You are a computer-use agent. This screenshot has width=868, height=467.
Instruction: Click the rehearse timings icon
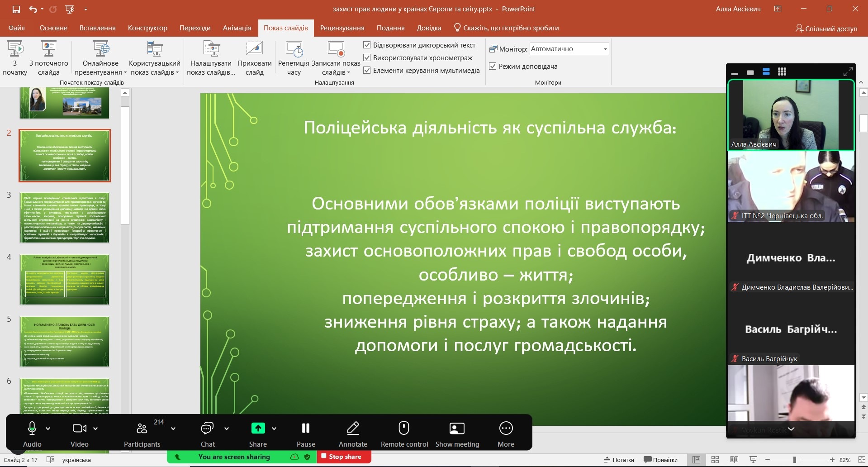pyautogui.click(x=294, y=49)
